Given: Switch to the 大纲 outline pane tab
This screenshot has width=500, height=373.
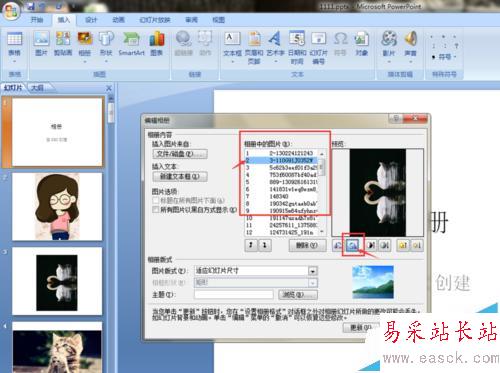Looking at the screenshot, I should (37, 88).
